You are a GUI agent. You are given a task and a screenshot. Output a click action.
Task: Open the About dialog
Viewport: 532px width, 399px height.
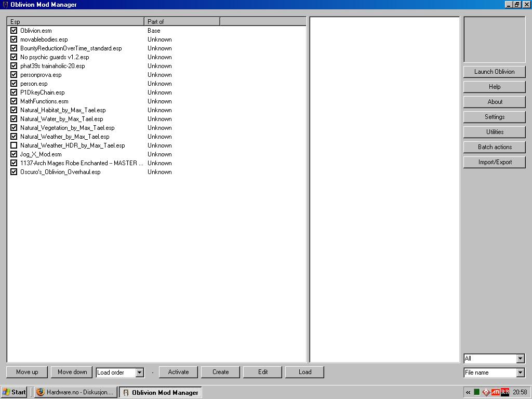tap(495, 102)
